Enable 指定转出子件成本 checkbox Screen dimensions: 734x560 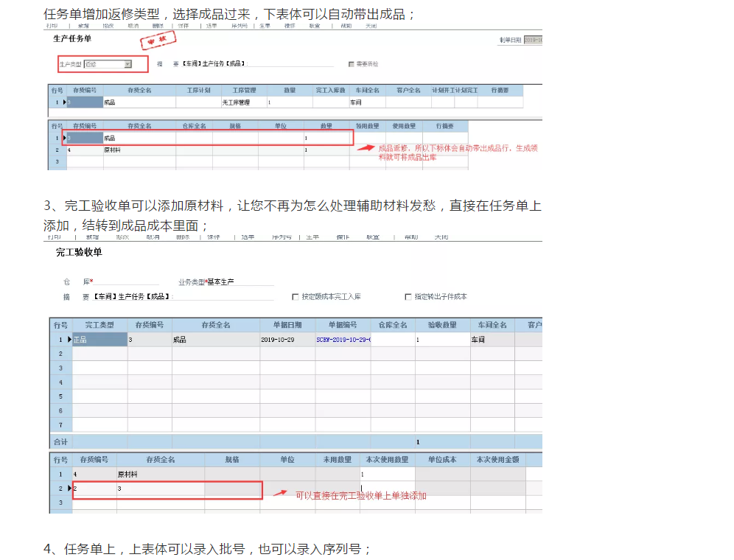pyautogui.click(x=408, y=297)
